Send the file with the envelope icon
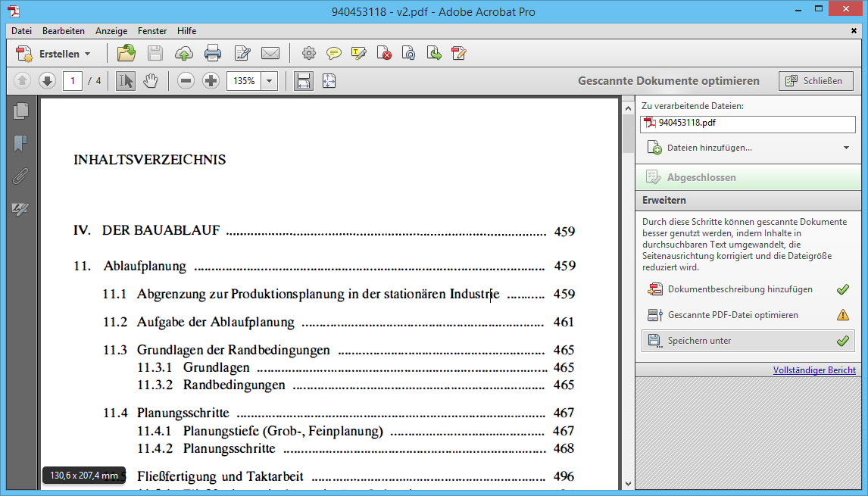This screenshot has height=496, width=868. [270, 53]
